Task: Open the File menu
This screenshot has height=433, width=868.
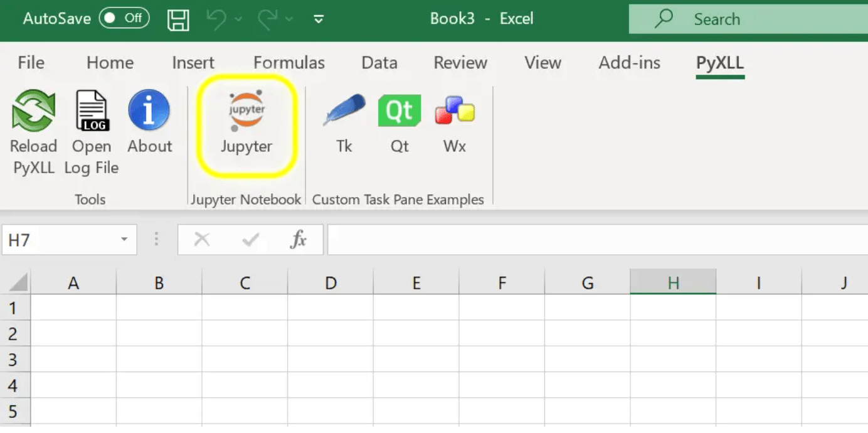Action: [30, 63]
